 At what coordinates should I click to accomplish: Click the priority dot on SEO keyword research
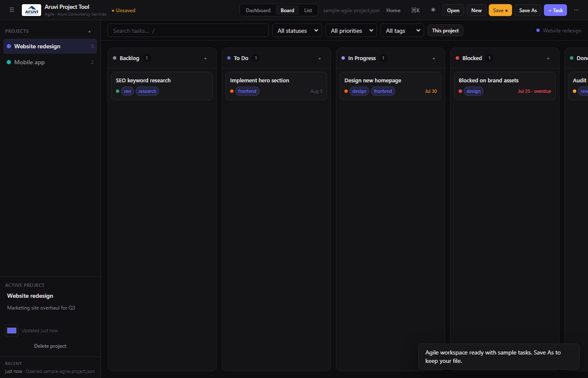pyautogui.click(x=118, y=91)
